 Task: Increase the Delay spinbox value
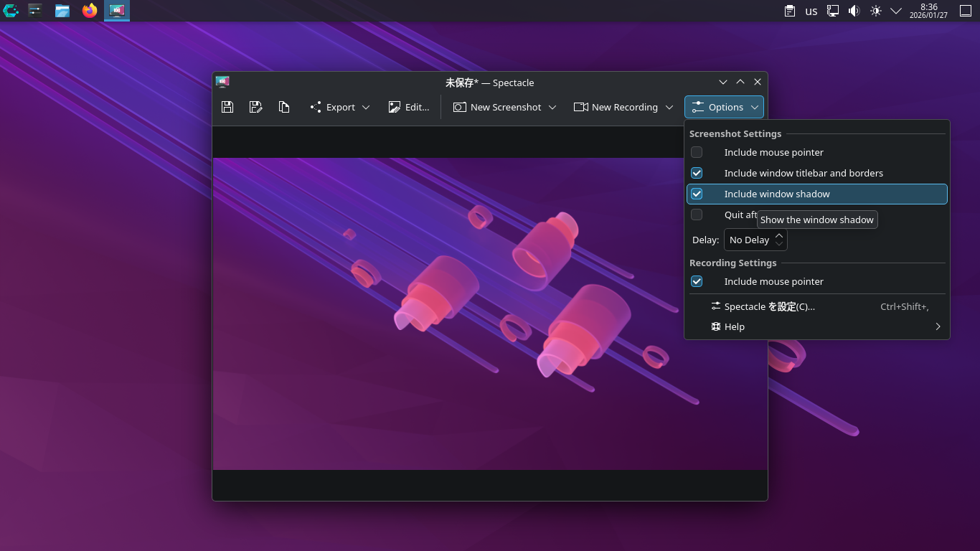coord(779,235)
